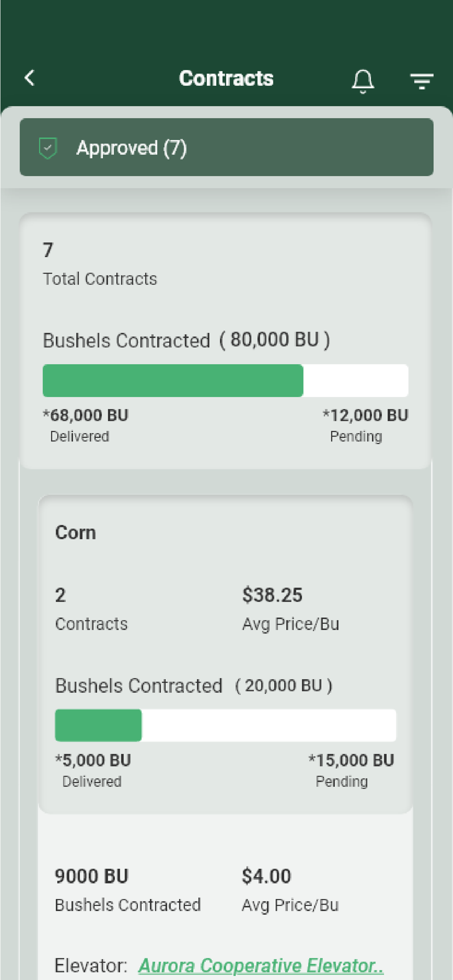Click the total Bushels Contracted progress bar
This screenshot has height=980, width=453.
tap(225, 381)
